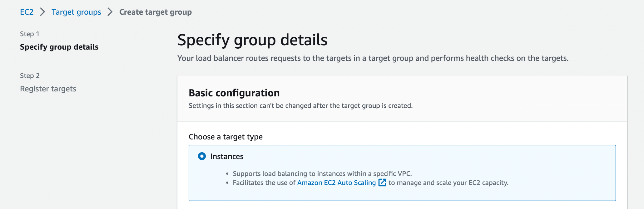Screen dimensions: 644x209
Task: Click the manage and scale EC2 capacity text
Action: 448,183
